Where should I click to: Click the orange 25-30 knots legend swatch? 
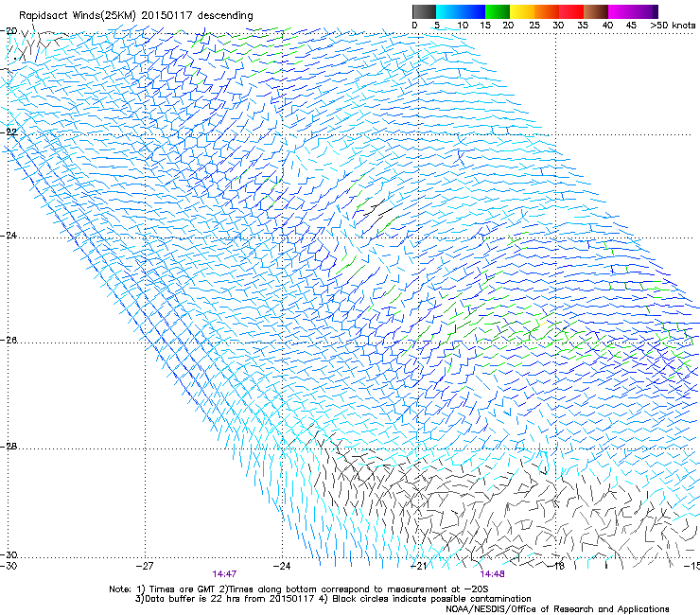(x=547, y=11)
